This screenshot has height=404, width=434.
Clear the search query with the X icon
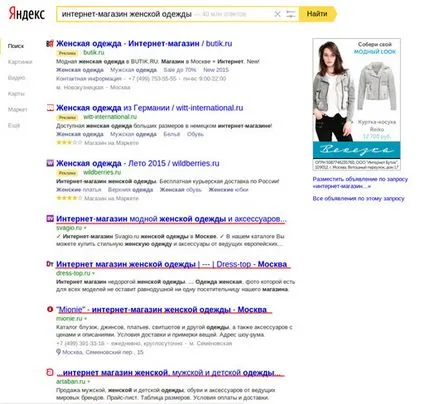pos(277,14)
